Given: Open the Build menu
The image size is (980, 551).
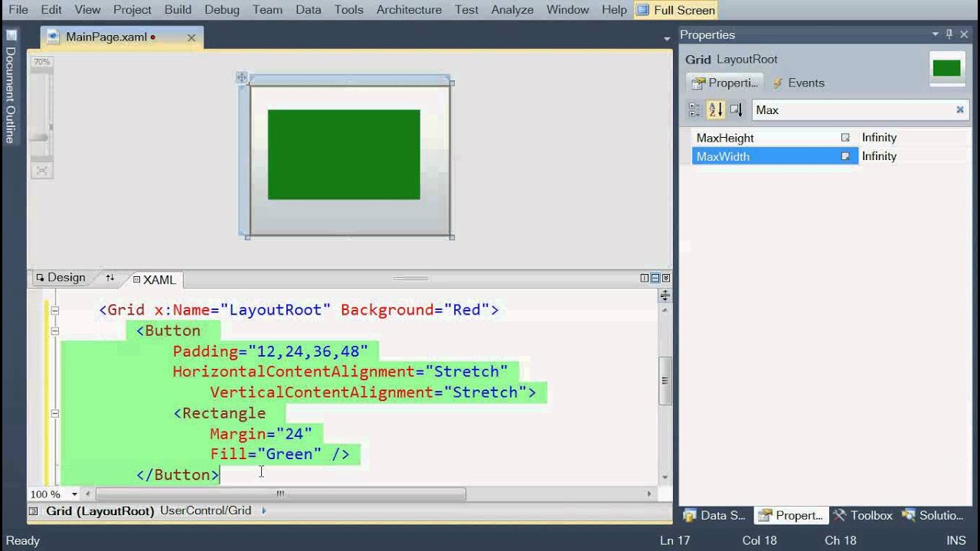Looking at the screenshot, I should pos(178,10).
